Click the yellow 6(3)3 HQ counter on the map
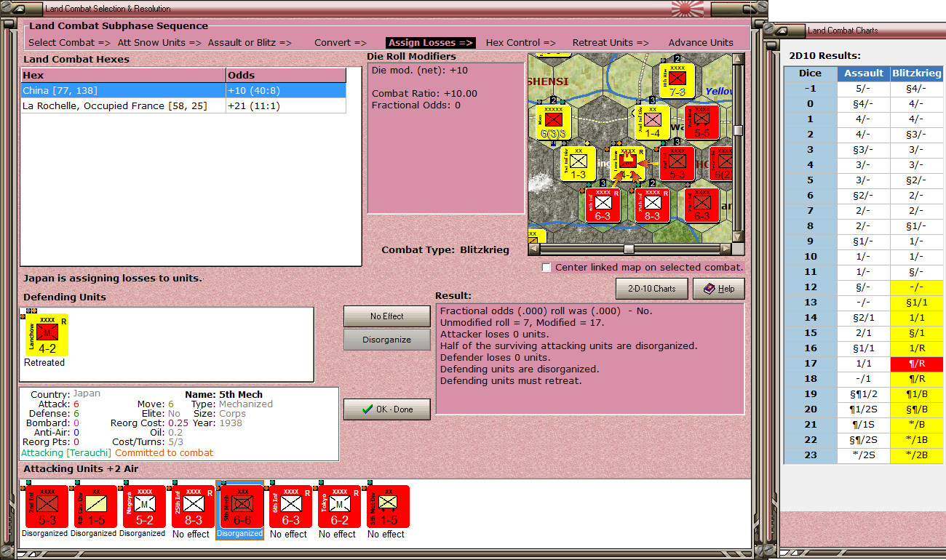The height and width of the screenshot is (560, 946). pyautogui.click(x=554, y=122)
